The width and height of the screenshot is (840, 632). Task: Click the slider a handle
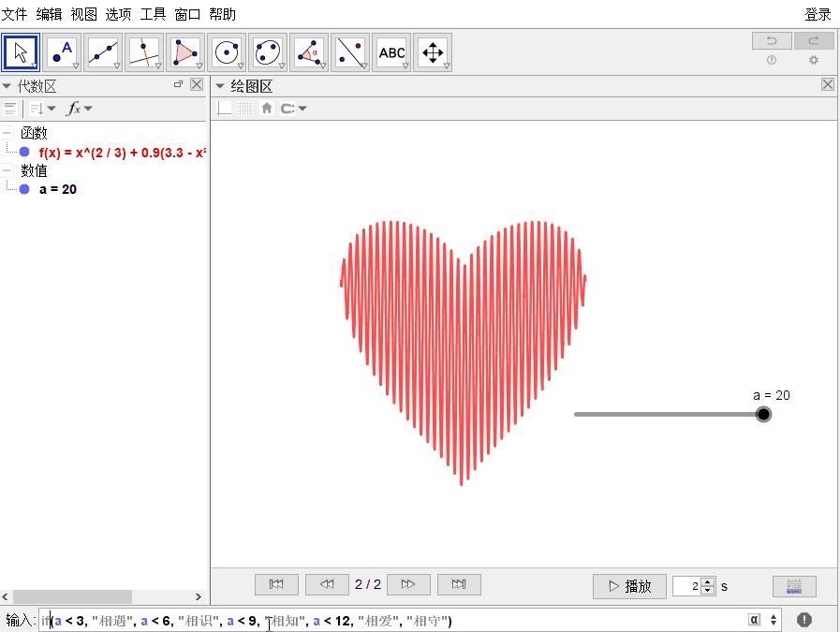click(x=764, y=414)
